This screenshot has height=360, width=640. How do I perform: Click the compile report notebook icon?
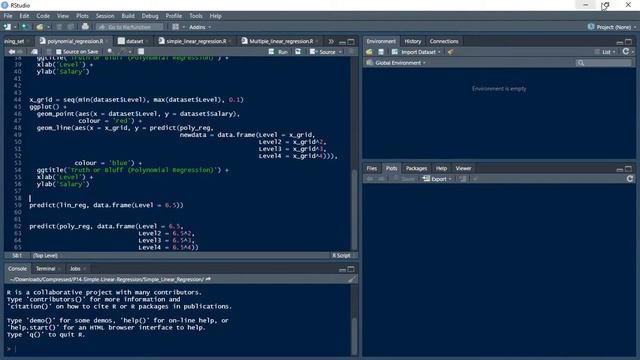[x=141, y=52]
